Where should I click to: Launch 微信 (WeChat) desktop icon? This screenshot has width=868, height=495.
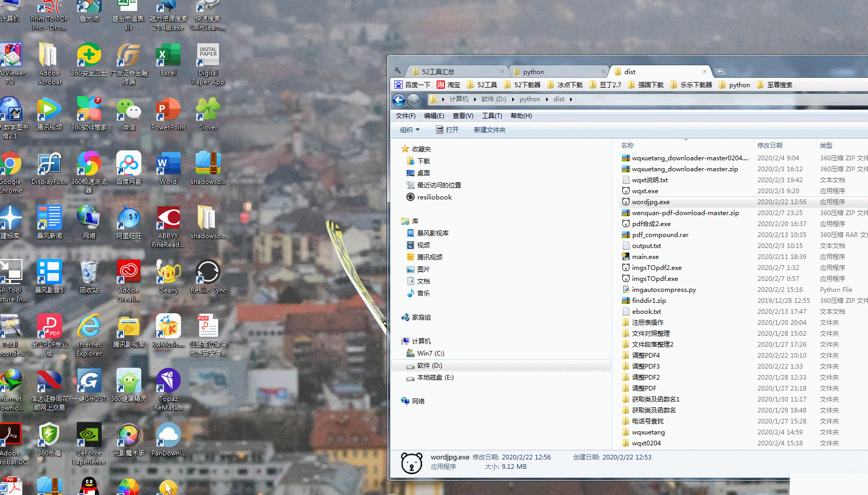(128, 114)
